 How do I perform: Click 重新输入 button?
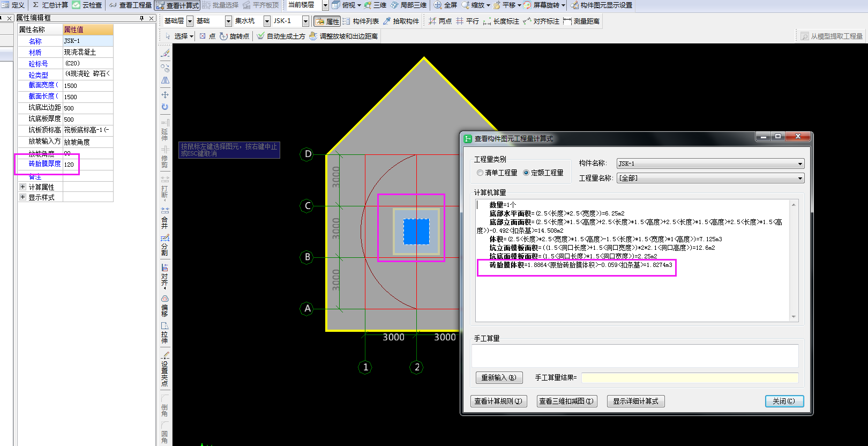(499, 377)
